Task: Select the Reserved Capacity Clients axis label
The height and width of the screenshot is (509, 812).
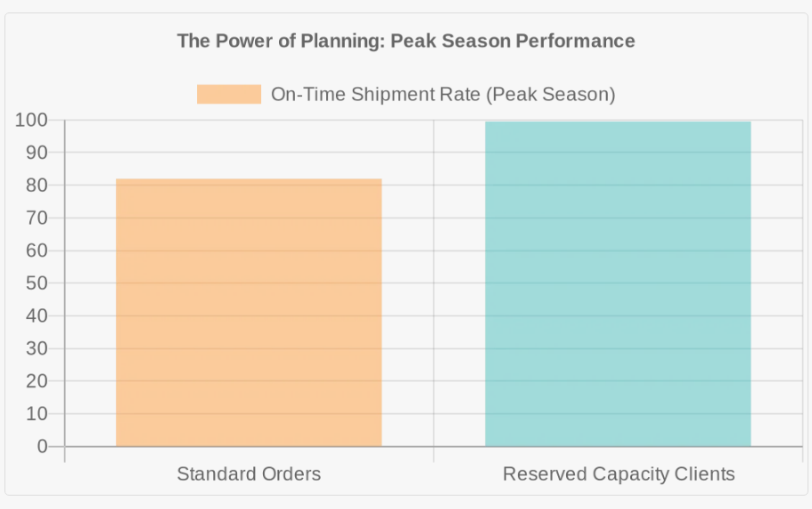Action: pos(619,473)
